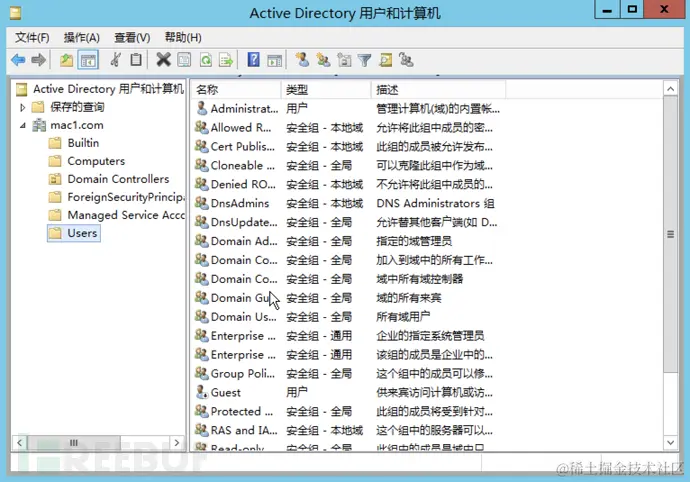The width and height of the screenshot is (690, 482).
Task: Click the scissors cut icon
Action: click(115, 59)
